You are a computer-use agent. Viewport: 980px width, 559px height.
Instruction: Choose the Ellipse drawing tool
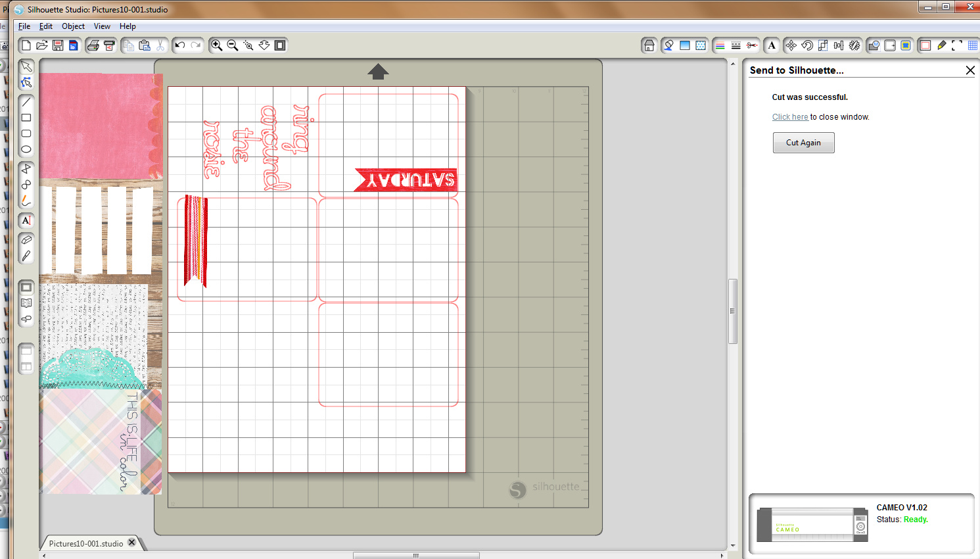(x=26, y=149)
